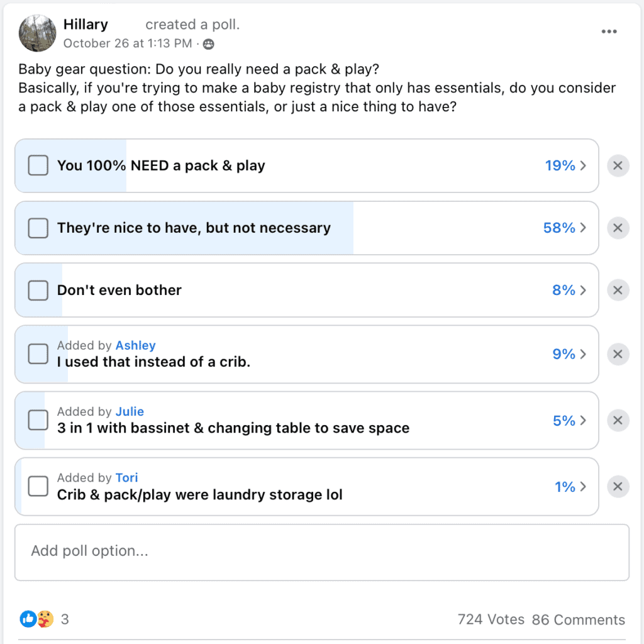Screen dimensions: 644x644
Task: Expand voters for the 19% option
Action: click(x=565, y=165)
